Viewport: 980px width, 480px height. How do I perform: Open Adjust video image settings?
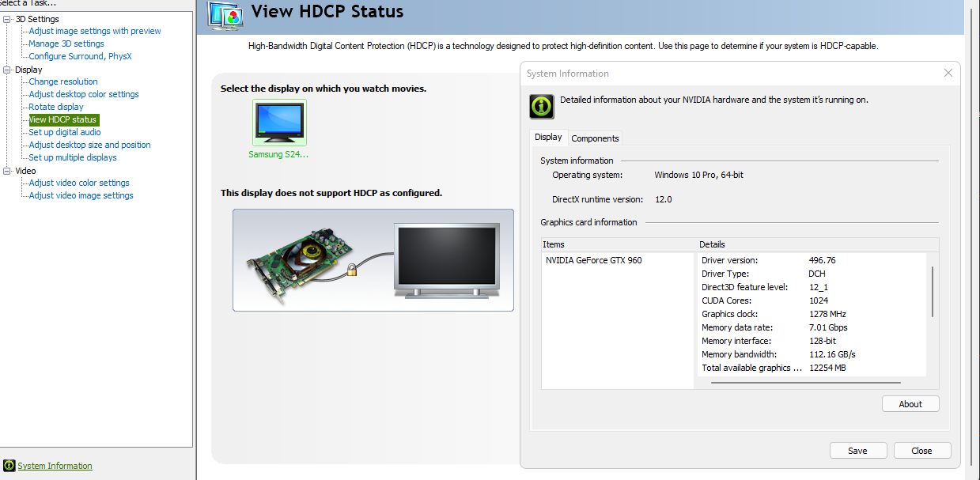tap(81, 195)
